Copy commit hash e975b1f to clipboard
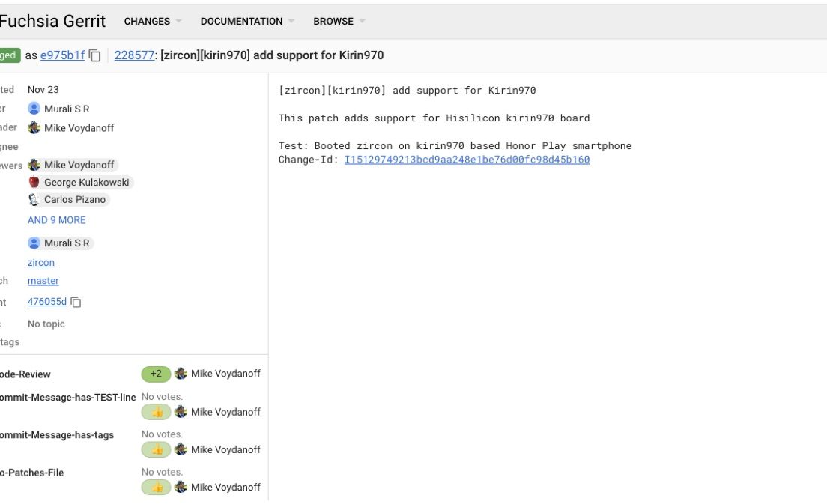Screen dimensions: 827x504 tap(94, 55)
